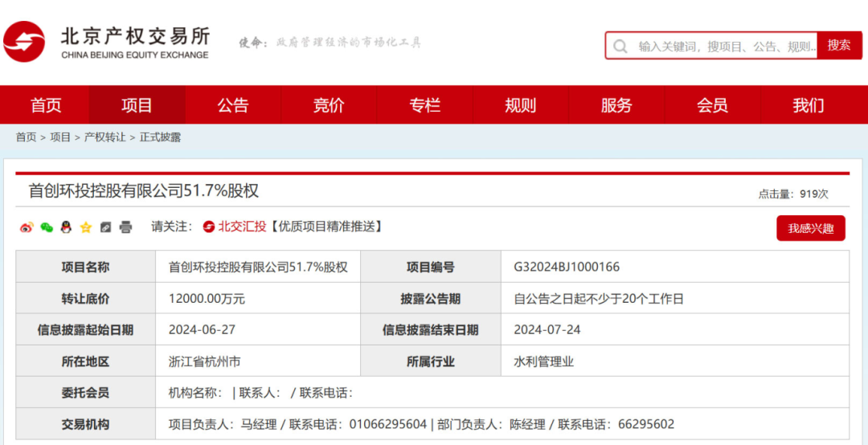Click the 转让底价 header cell
This screenshot has height=445, width=868.
coord(85,298)
